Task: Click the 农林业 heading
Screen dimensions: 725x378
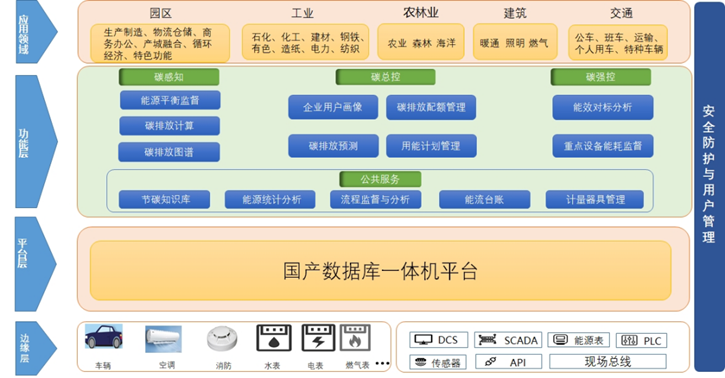Action: click(421, 13)
